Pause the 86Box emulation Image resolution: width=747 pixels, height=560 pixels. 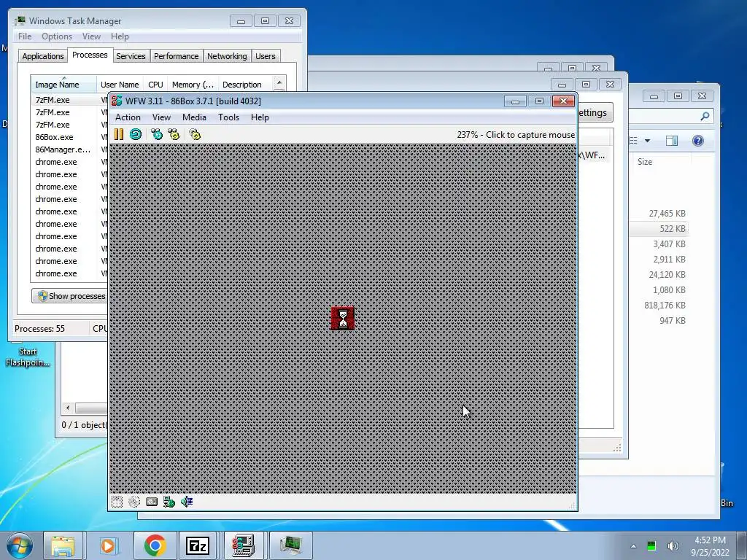click(119, 135)
